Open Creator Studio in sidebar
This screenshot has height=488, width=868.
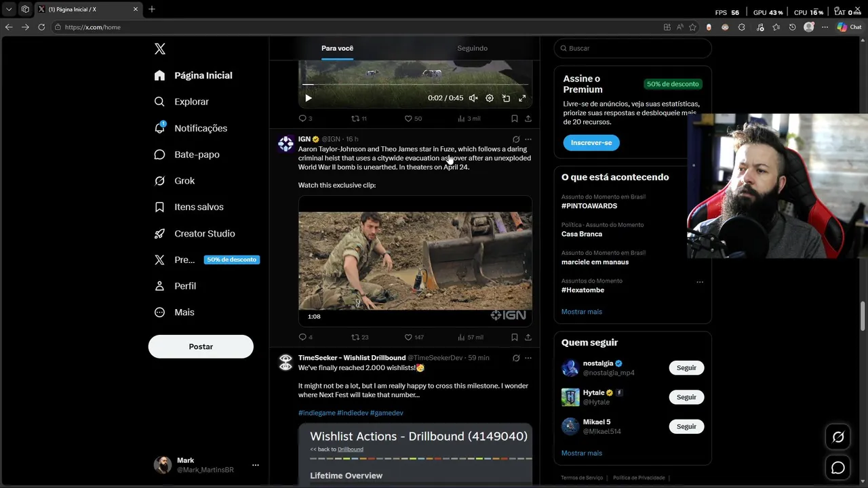[195, 233]
